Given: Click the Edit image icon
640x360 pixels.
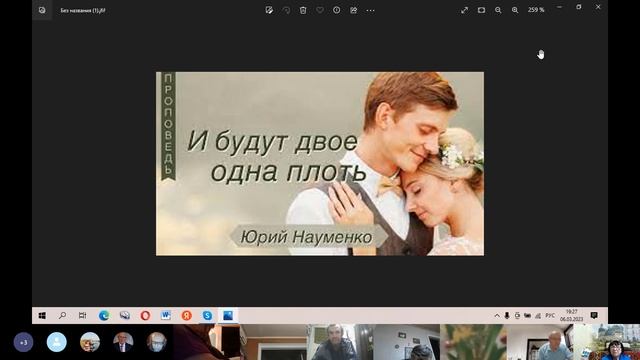Looking at the screenshot, I should click(x=269, y=10).
